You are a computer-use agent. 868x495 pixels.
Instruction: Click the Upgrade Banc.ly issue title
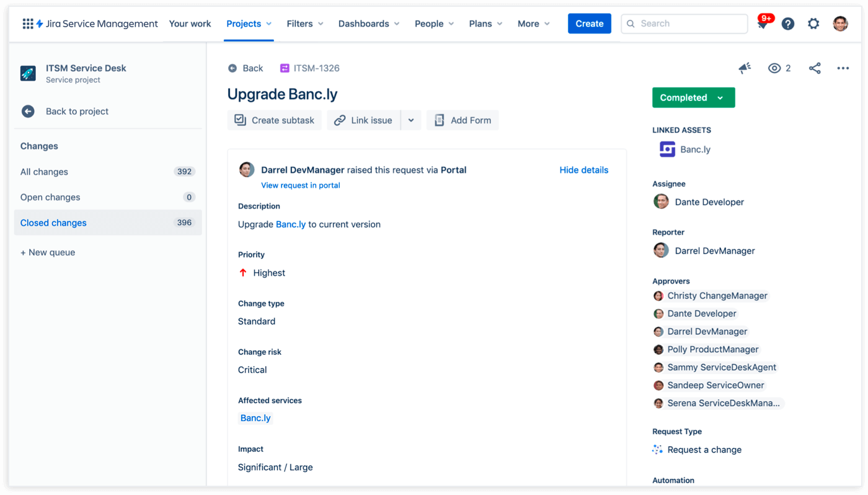pos(282,94)
